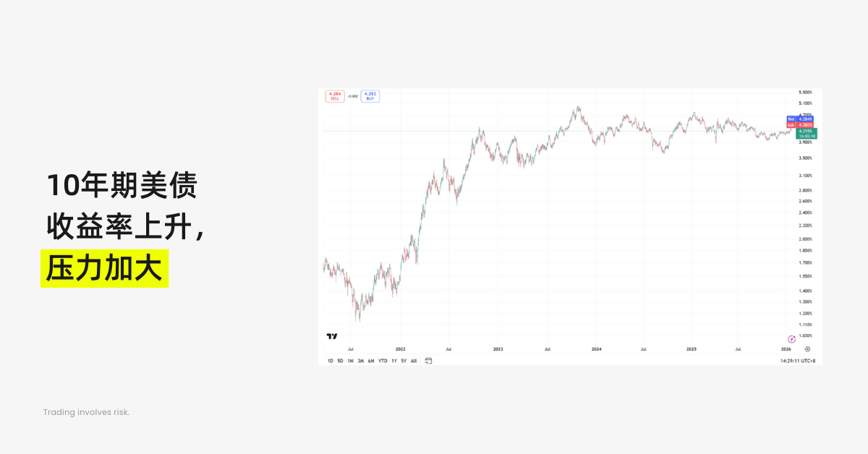Click the SELL 4.284 button
The width and height of the screenshot is (868, 454).
coord(335,96)
